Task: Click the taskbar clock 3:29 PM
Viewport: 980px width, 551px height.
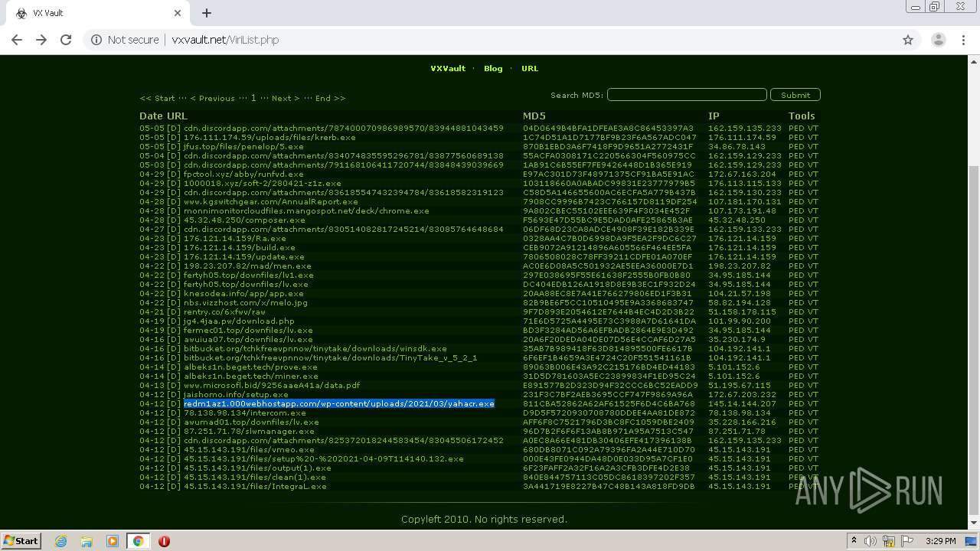Action: (x=940, y=541)
